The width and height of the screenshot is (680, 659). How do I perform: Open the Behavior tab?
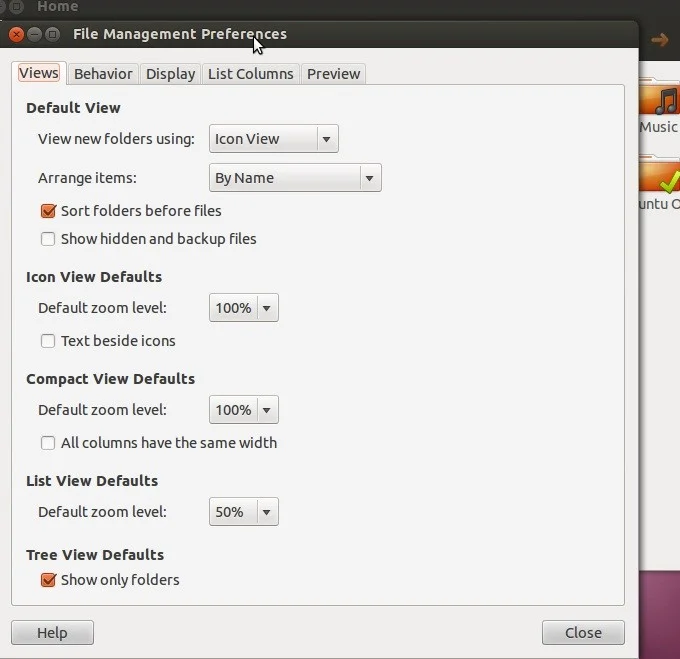pyautogui.click(x=103, y=74)
